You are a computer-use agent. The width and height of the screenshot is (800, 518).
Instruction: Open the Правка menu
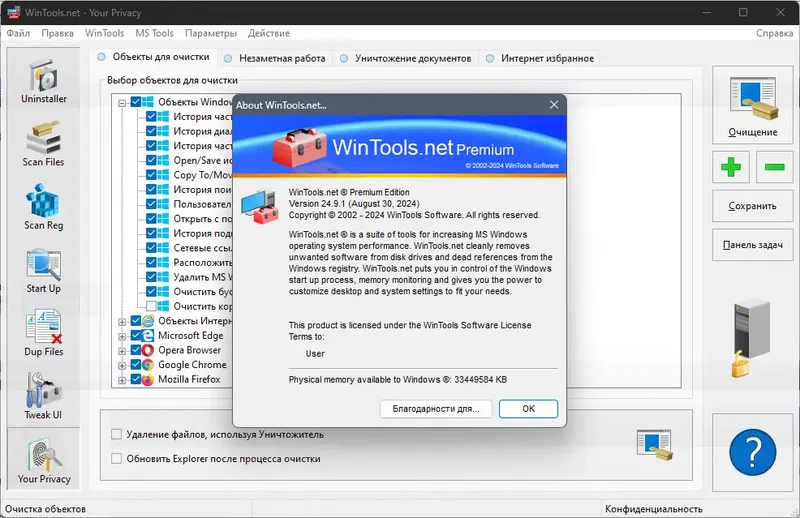[57, 33]
